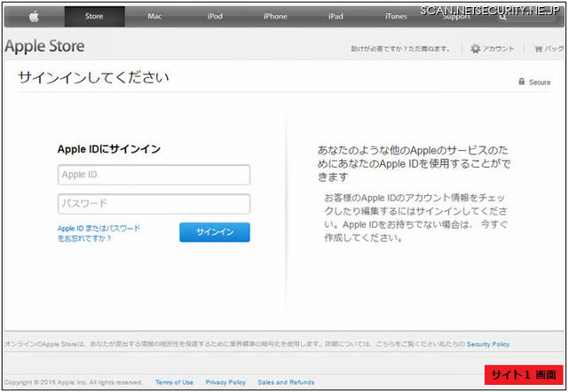Open the Sales and Refunds link
The height and width of the screenshot is (392, 568).
tap(286, 382)
